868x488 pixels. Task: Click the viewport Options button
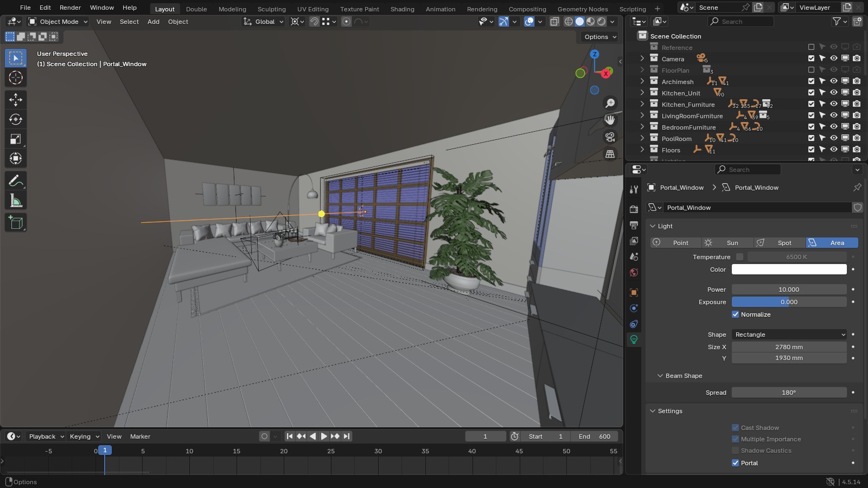pyautogui.click(x=600, y=37)
